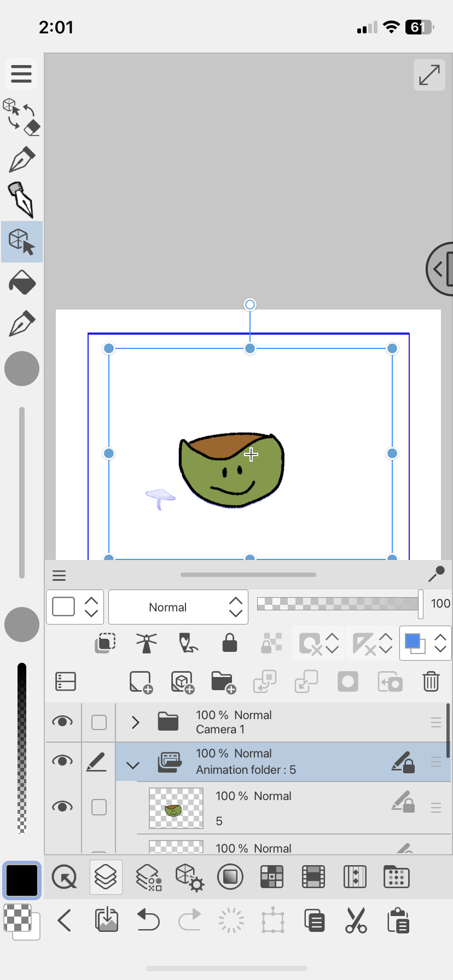Select the fountain marker pen tool
Viewport: 453px width, 980px height.
coord(22,200)
